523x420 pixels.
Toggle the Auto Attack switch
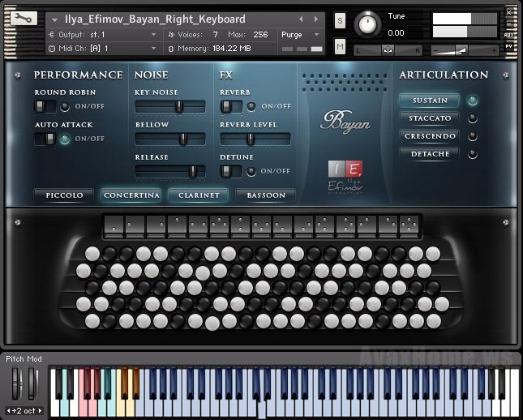pyautogui.click(x=45, y=139)
